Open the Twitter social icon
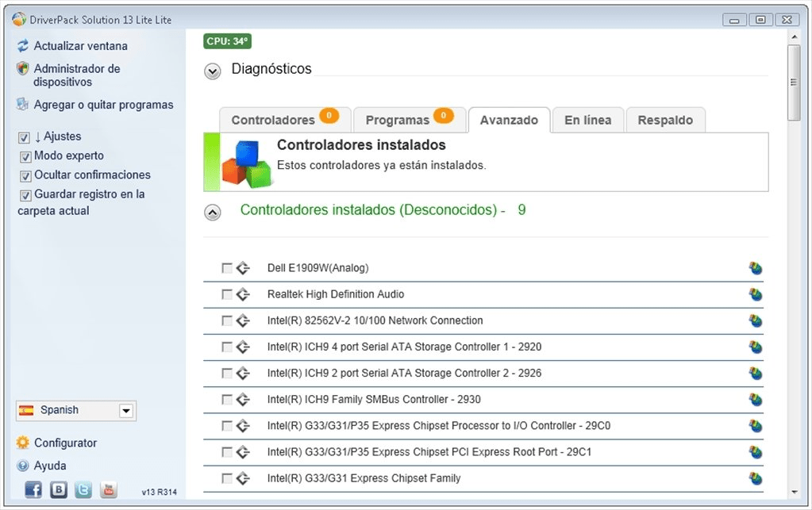Viewport: 812px width, 510px height. pos(83,489)
